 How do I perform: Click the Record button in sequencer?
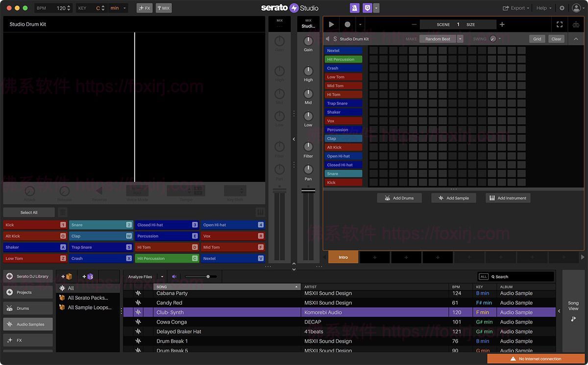pos(347,25)
